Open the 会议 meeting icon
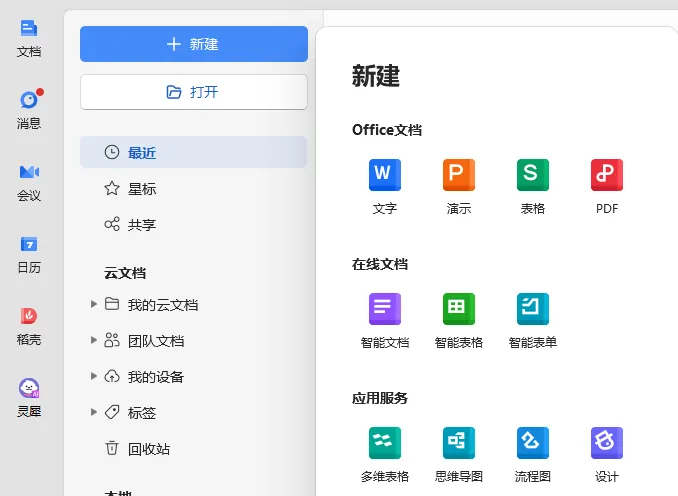This screenshot has width=678, height=496. [29, 182]
